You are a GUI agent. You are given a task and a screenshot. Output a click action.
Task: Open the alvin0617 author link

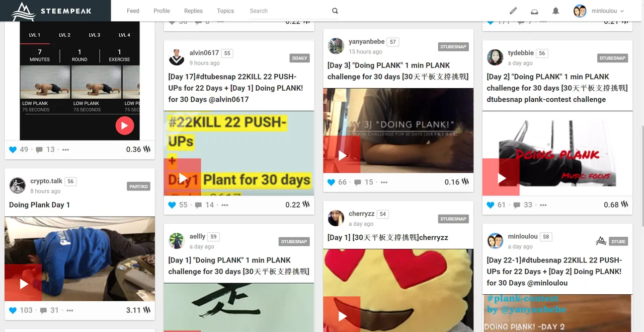204,53
